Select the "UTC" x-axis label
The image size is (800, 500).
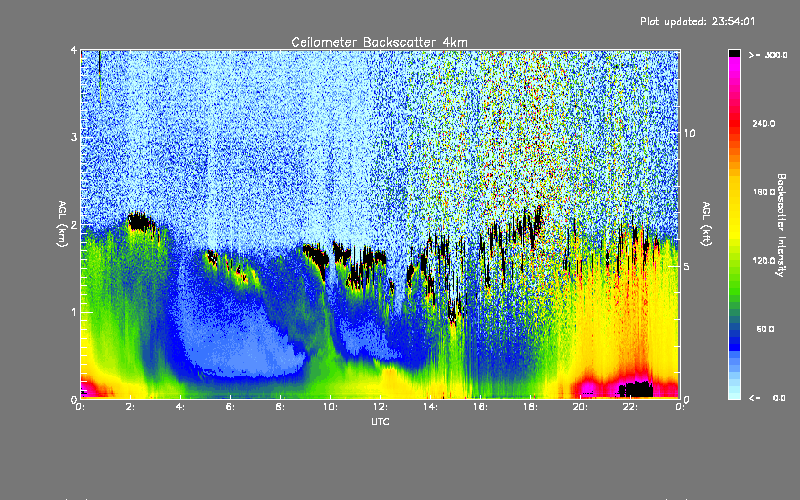(380, 421)
